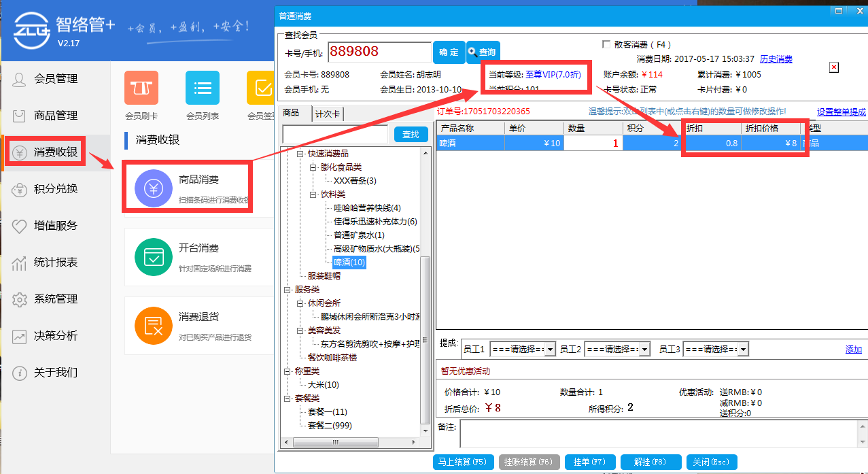Open 决策分析 in the sidebar
The height and width of the screenshot is (474, 868).
click(x=54, y=335)
